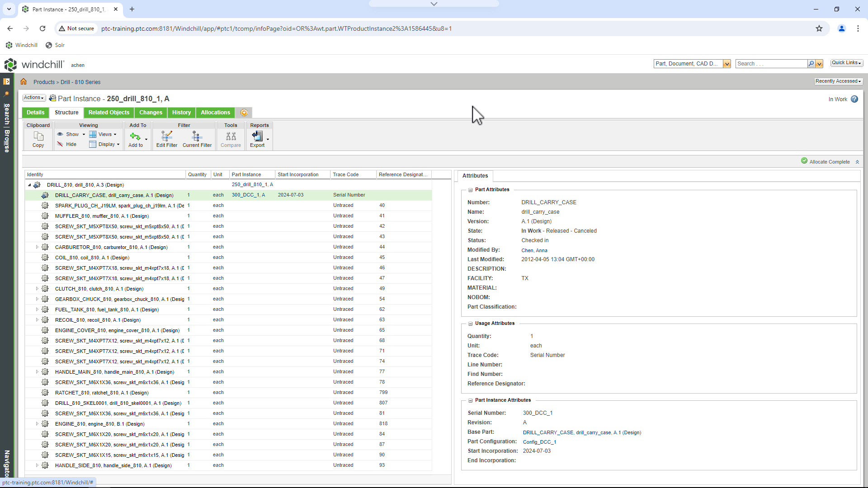Click the orange add-tab icon
This screenshot has width=868, height=488.
coord(244,113)
